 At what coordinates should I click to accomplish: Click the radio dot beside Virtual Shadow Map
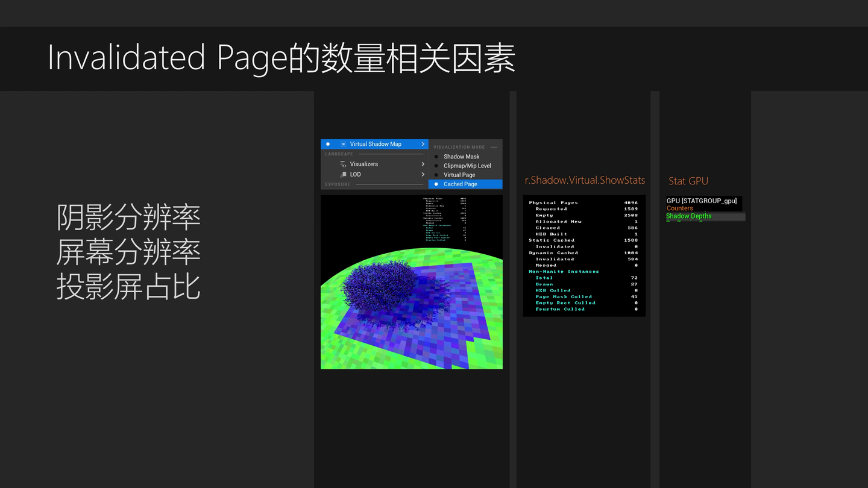coord(328,144)
